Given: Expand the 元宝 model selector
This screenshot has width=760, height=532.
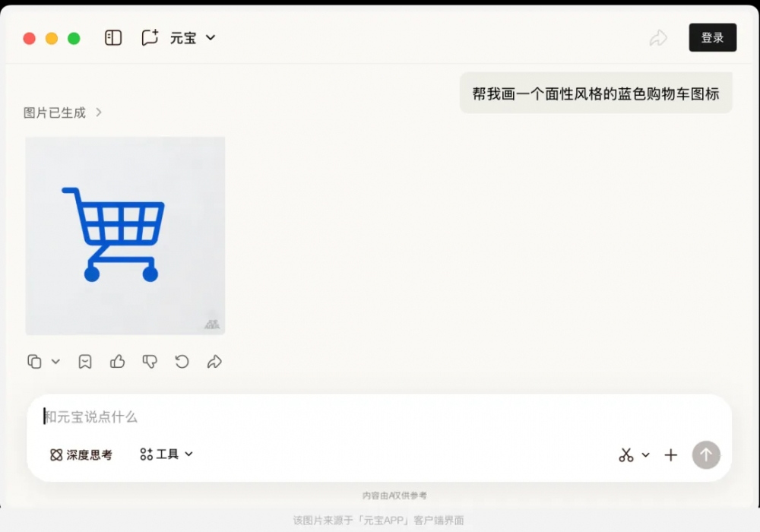Looking at the screenshot, I should (192, 38).
